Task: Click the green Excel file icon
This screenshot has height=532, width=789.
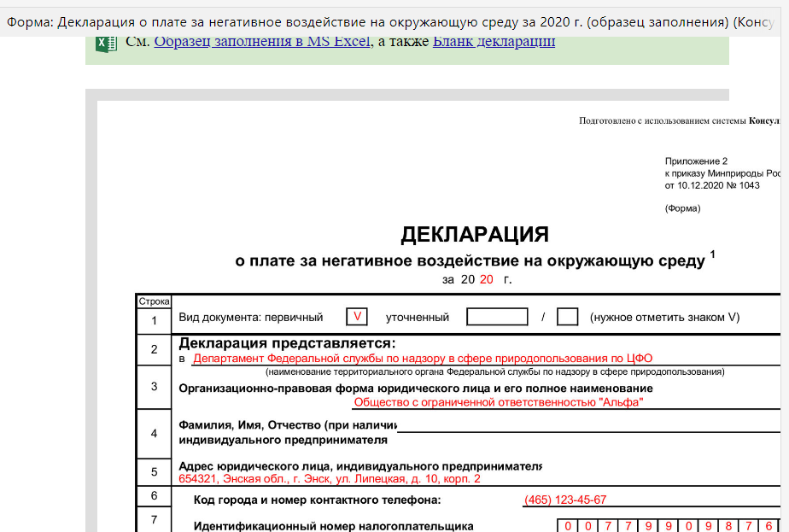Action: point(106,44)
